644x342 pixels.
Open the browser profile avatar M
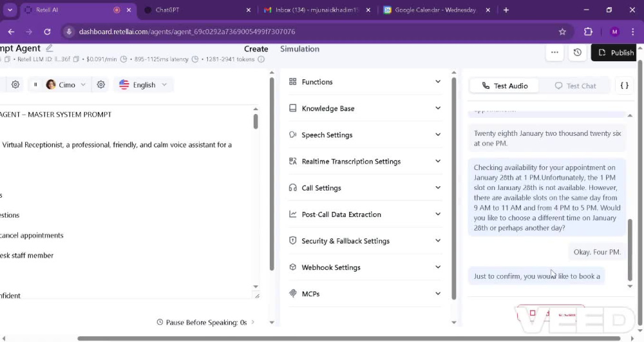click(614, 32)
